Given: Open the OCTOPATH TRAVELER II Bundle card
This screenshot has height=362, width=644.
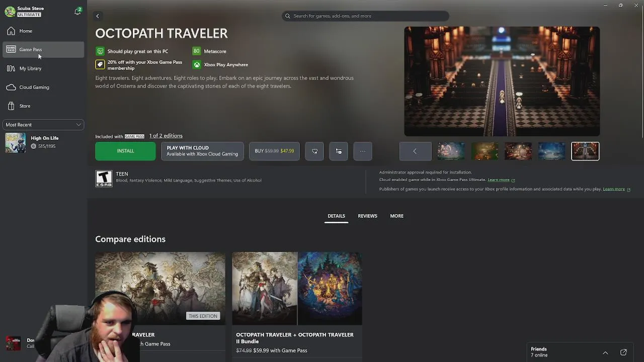Looking at the screenshot, I should [297, 306].
